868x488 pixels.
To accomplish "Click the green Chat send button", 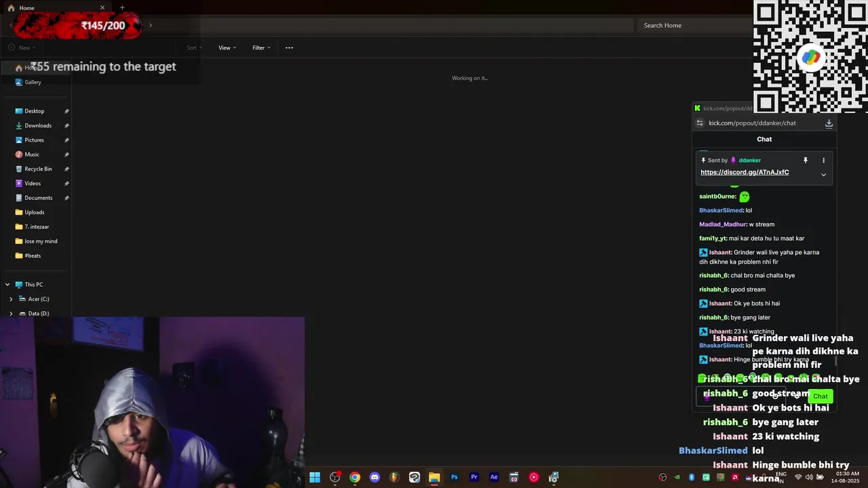I will click(821, 396).
